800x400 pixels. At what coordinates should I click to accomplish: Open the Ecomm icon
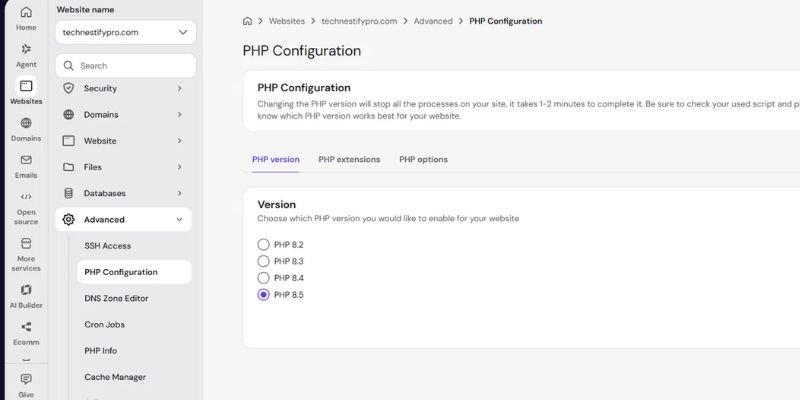click(x=26, y=327)
